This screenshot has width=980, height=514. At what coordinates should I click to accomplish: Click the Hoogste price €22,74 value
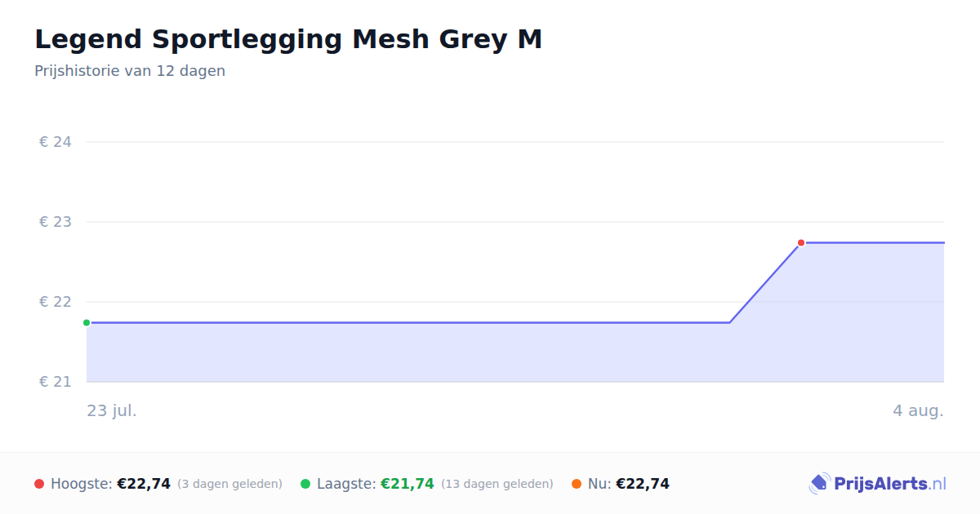point(144,484)
